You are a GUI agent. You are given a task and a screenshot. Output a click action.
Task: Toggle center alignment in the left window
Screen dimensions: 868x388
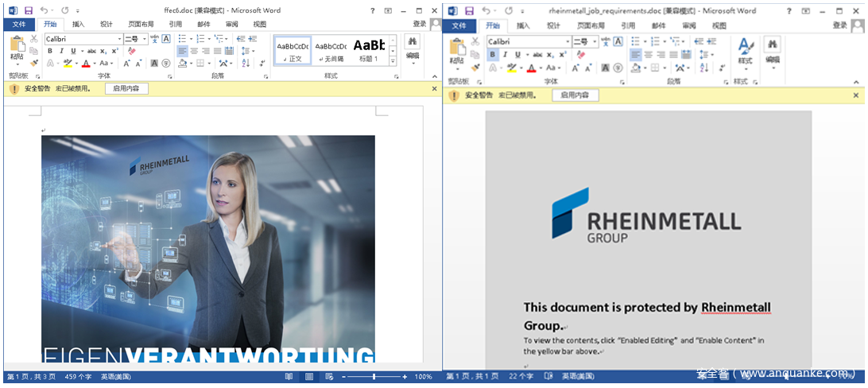click(195, 51)
